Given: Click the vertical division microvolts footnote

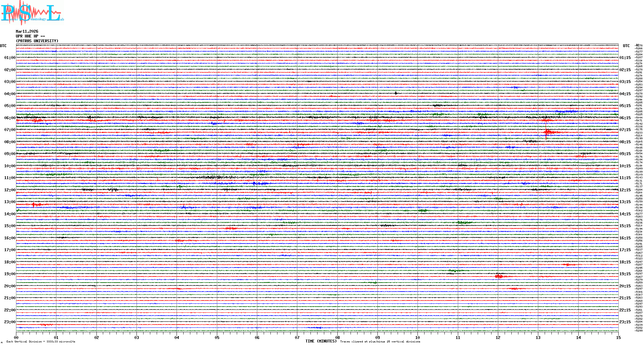Looking at the screenshot, I should [41, 342].
